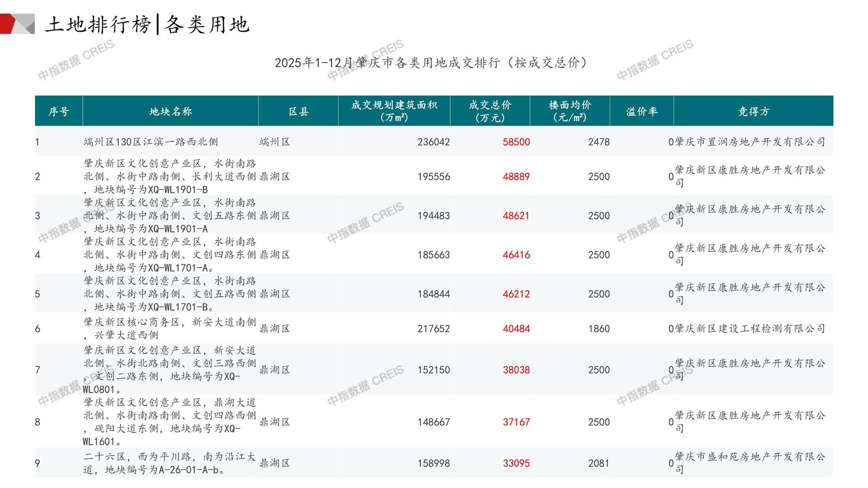Select the building area value 217652
The height and width of the screenshot is (488, 868).
[433, 329]
